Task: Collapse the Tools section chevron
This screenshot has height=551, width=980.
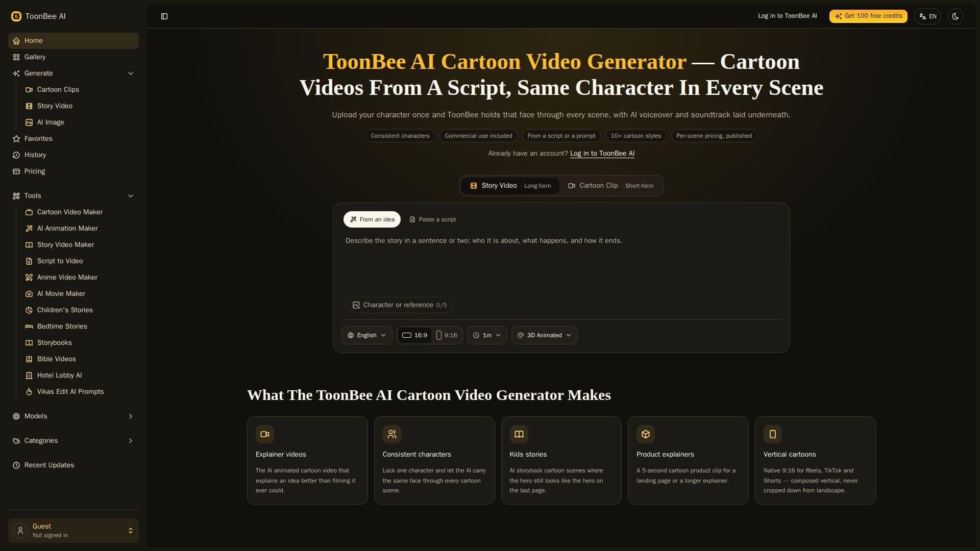Action: click(x=131, y=196)
